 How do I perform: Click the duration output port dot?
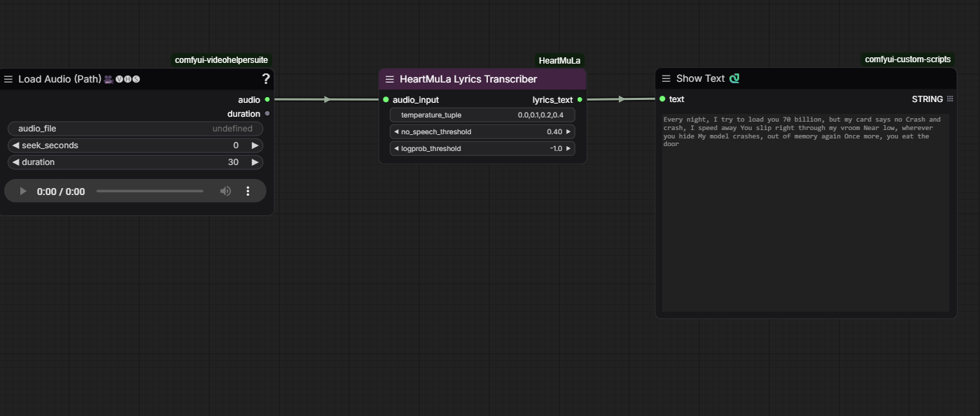pyautogui.click(x=267, y=114)
